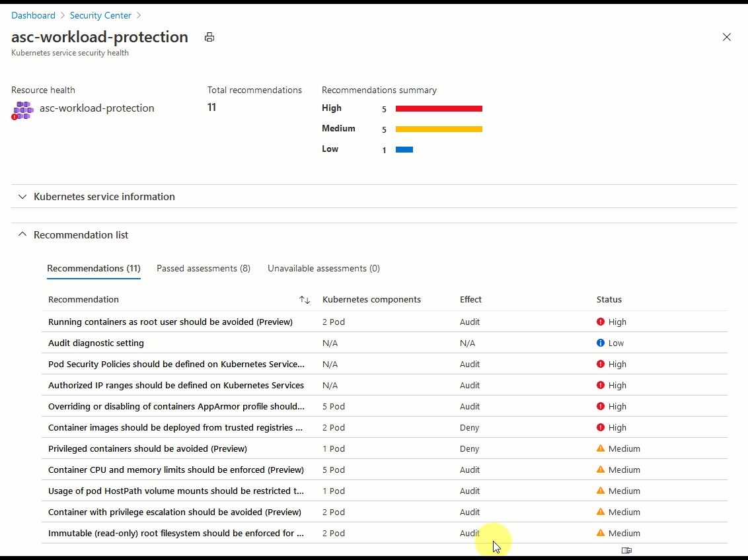Toggle sorting on the Recommendation column

[305, 299]
